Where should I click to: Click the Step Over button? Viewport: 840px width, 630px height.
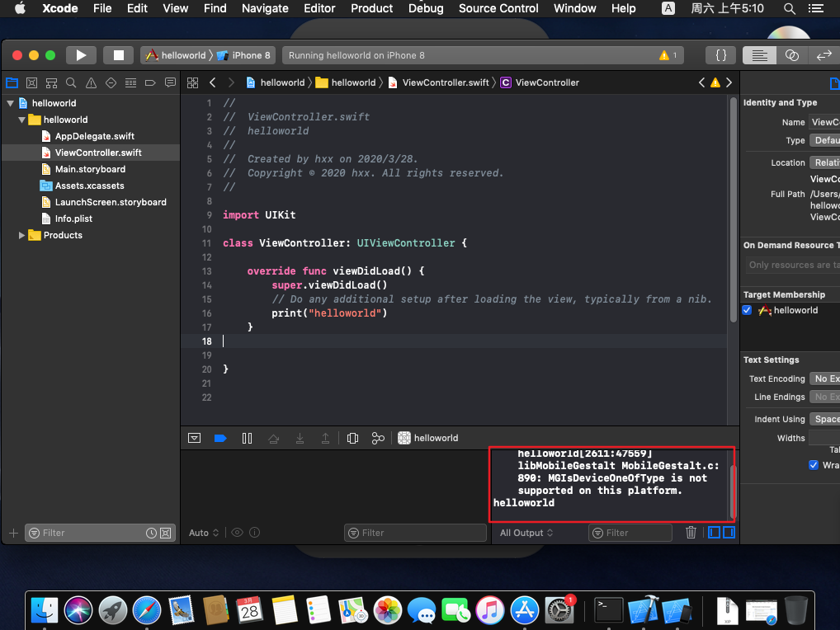tap(273, 438)
